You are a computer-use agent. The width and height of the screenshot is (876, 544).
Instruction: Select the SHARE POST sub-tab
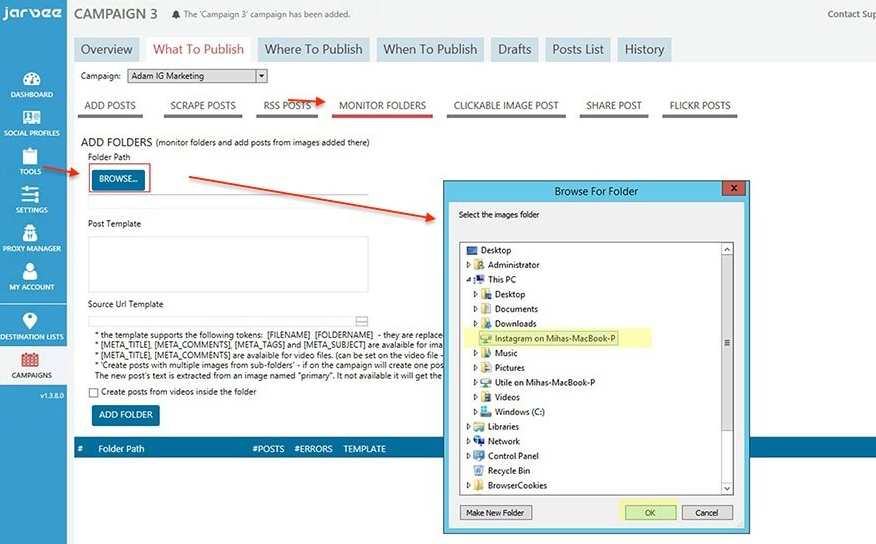(x=614, y=106)
